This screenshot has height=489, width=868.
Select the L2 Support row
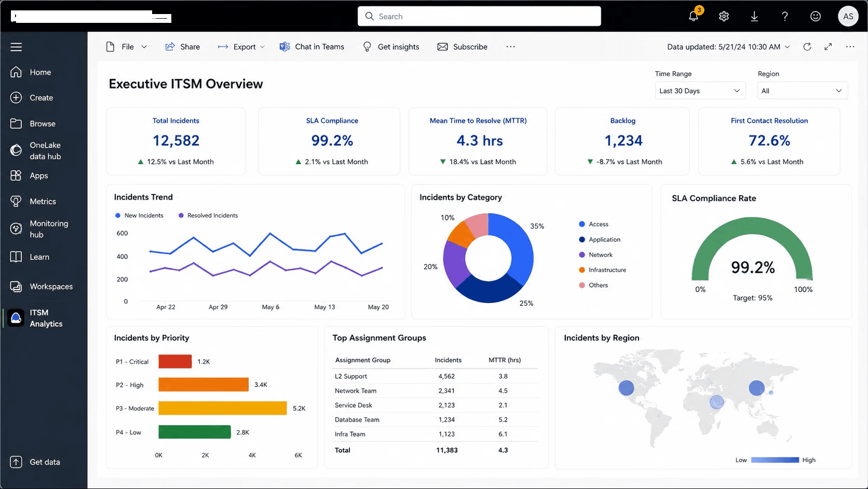point(435,376)
